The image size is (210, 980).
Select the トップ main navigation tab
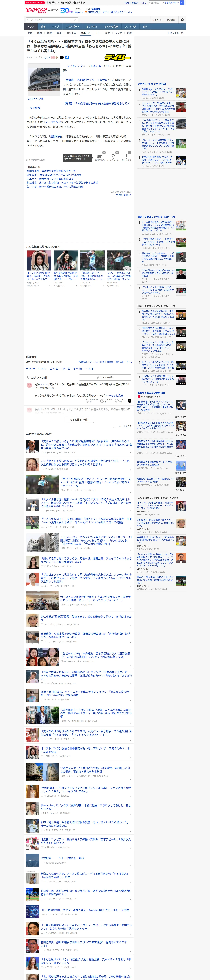[31, 27]
